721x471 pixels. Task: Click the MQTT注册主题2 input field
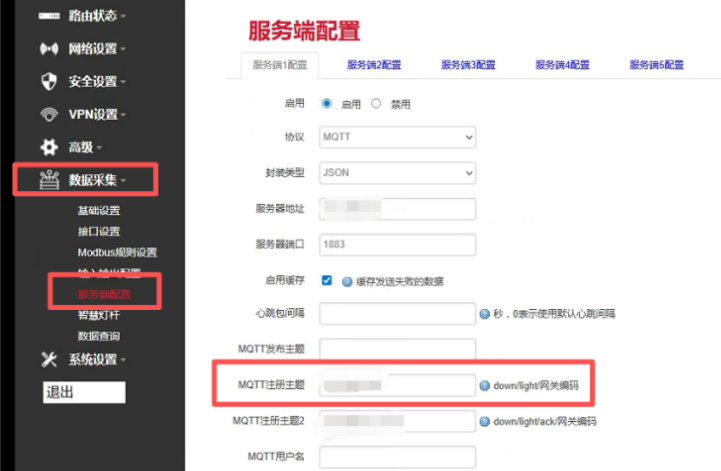click(x=398, y=421)
